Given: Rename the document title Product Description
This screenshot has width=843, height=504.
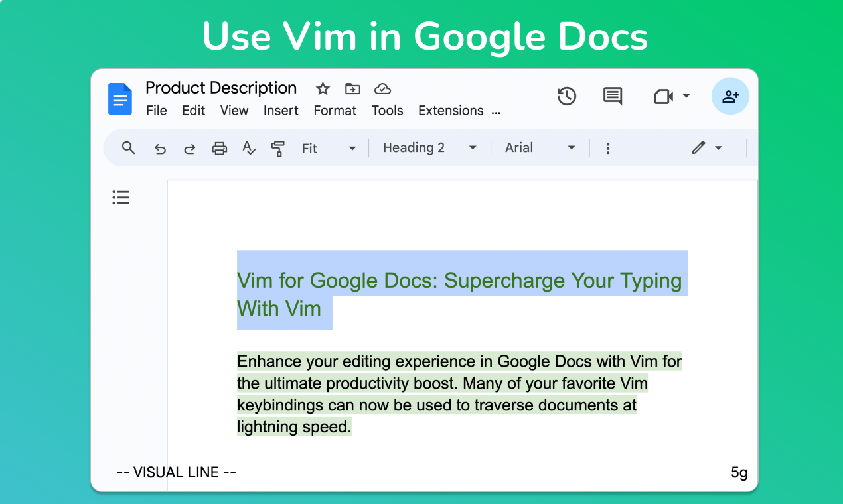Looking at the screenshot, I should tap(221, 88).
